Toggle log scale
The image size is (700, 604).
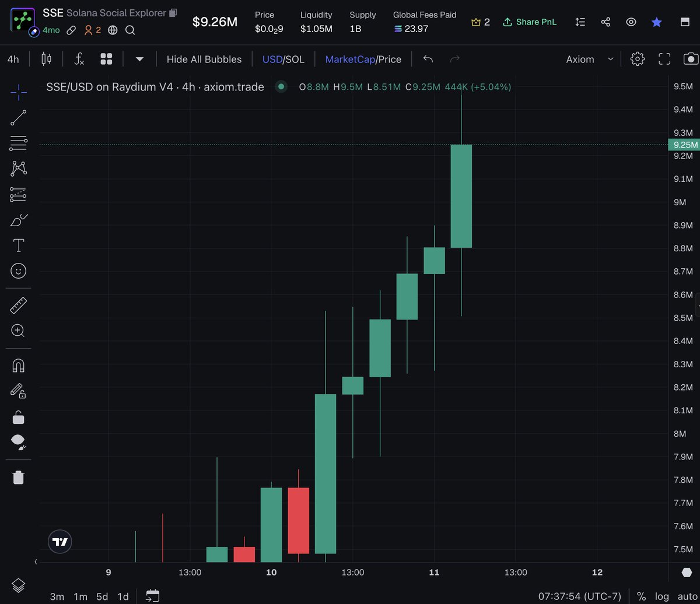[661, 596]
